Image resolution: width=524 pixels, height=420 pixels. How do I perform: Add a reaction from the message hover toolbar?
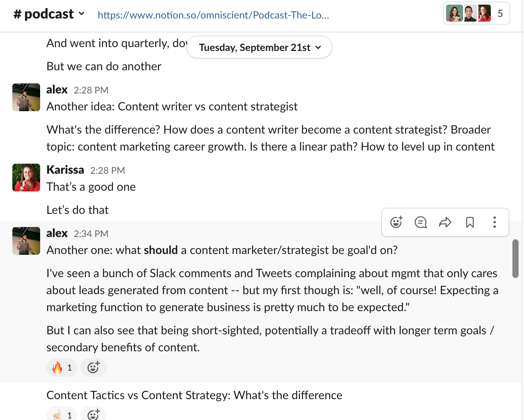tap(396, 222)
